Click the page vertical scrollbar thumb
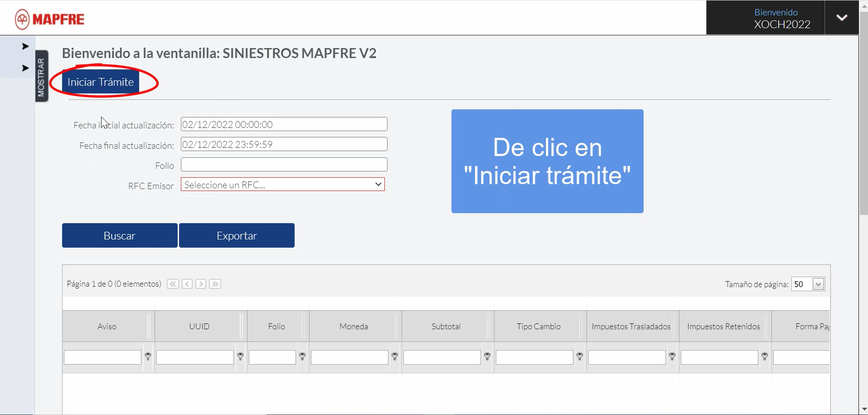Image resolution: width=868 pixels, height=415 pixels. point(863,113)
